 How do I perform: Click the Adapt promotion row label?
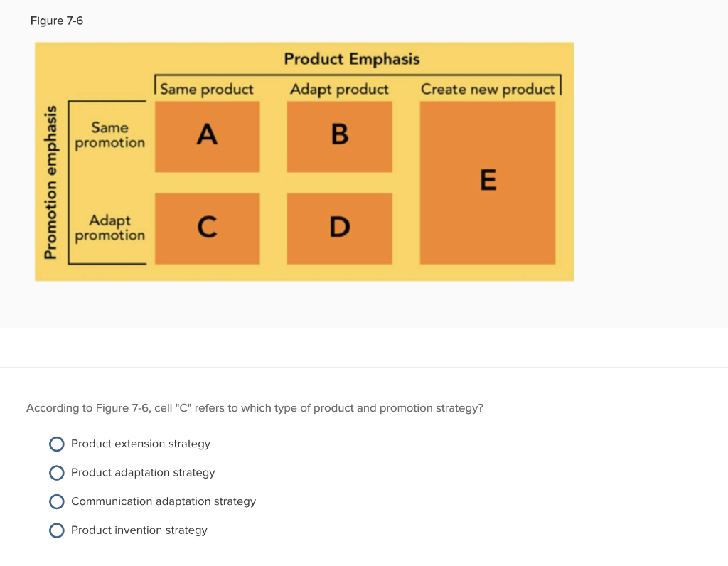[109, 228]
